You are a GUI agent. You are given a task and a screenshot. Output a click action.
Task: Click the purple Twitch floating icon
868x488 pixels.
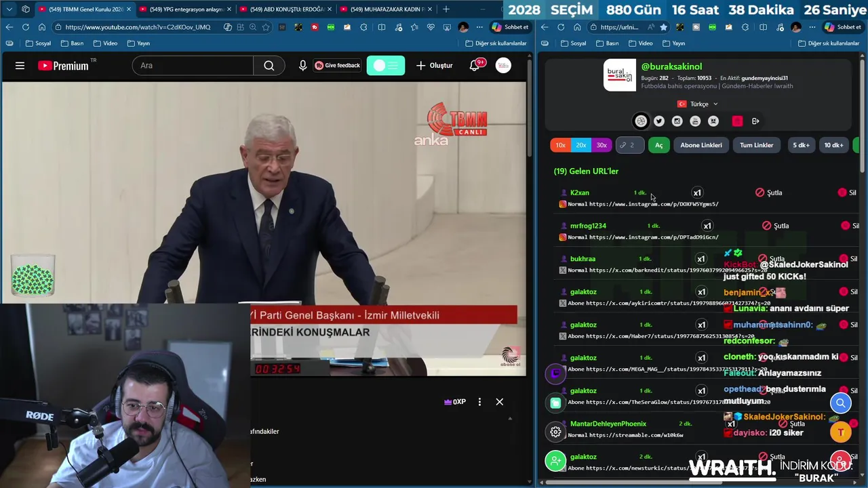coord(555,373)
